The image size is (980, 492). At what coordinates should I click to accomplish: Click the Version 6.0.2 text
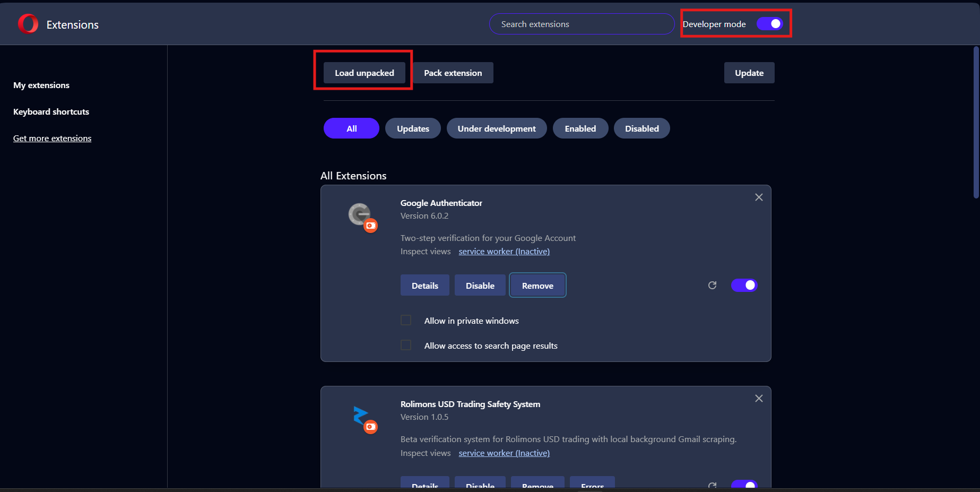[x=424, y=215]
